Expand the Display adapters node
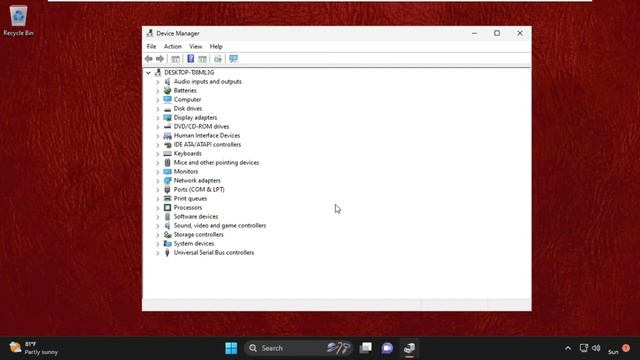This screenshot has width=640, height=360. [158, 118]
